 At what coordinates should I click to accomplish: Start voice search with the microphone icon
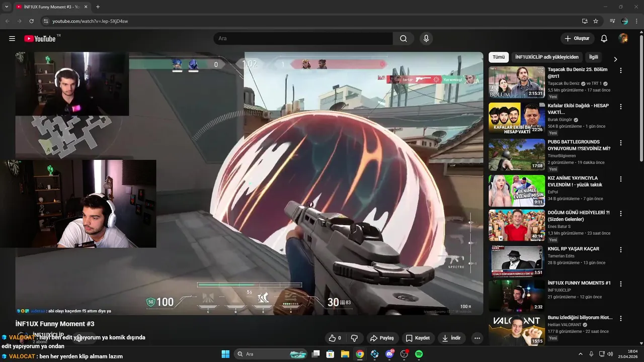(426, 39)
